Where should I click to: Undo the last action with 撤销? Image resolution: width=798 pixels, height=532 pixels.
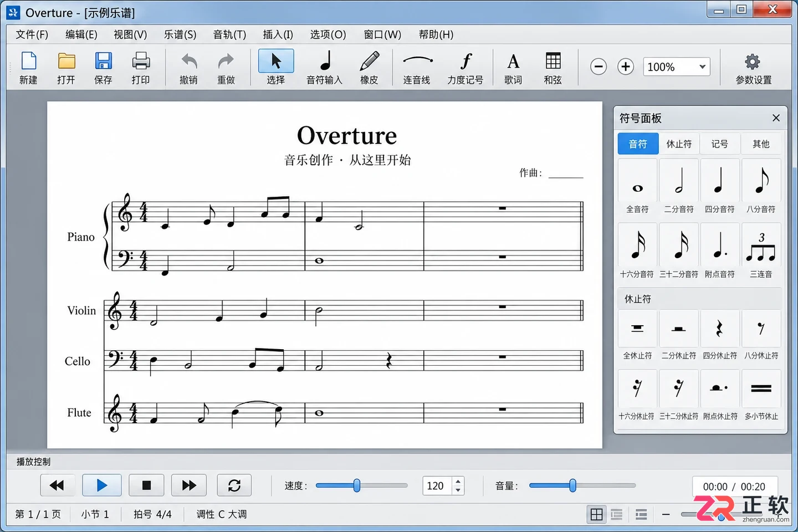pyautogui.click(x=188, y=68)
